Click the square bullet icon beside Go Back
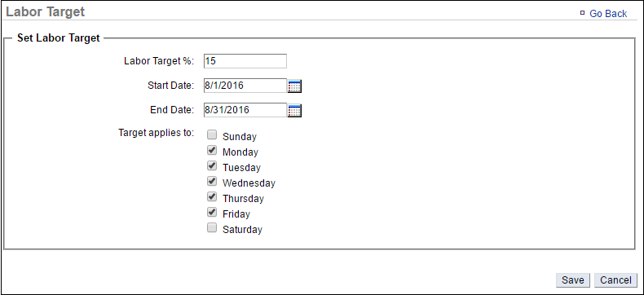The height and width of the screenshot is (295, 644). point(582,13)
